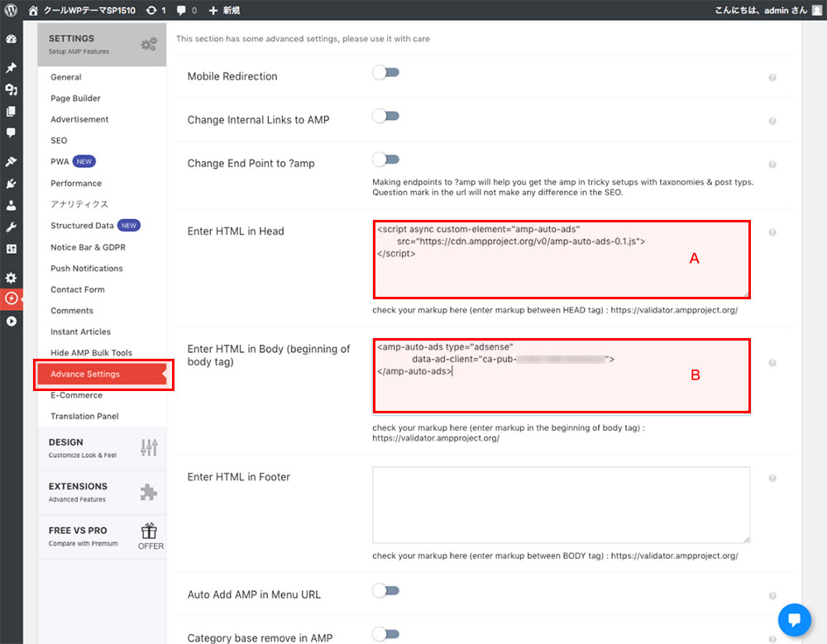Open the sliders-box icon above Settings gear in sidebar

tap(11, 249)
